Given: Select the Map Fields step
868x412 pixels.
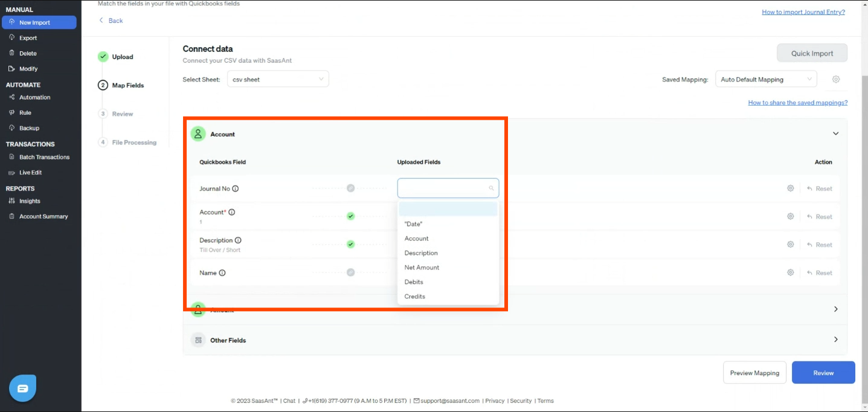Looking at the screenshot, I should (x=121, y=85).
